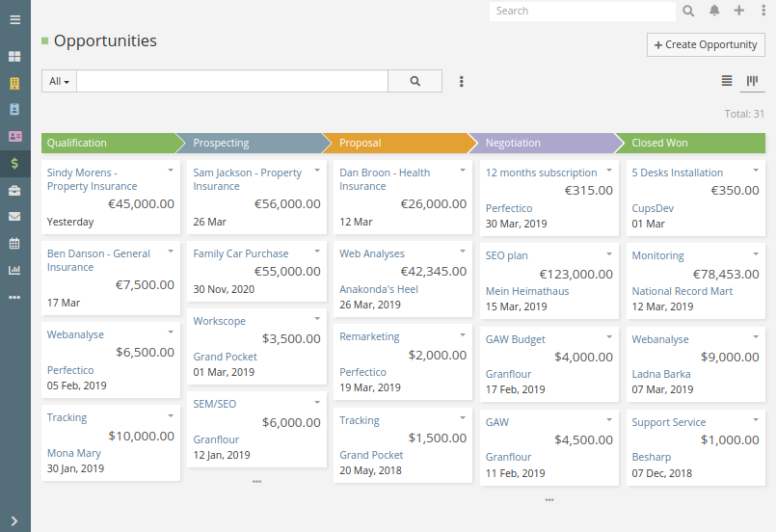Viewport: 776px width, 532px height.
Task: Switch to kanban view
Action: pos(752,81)
